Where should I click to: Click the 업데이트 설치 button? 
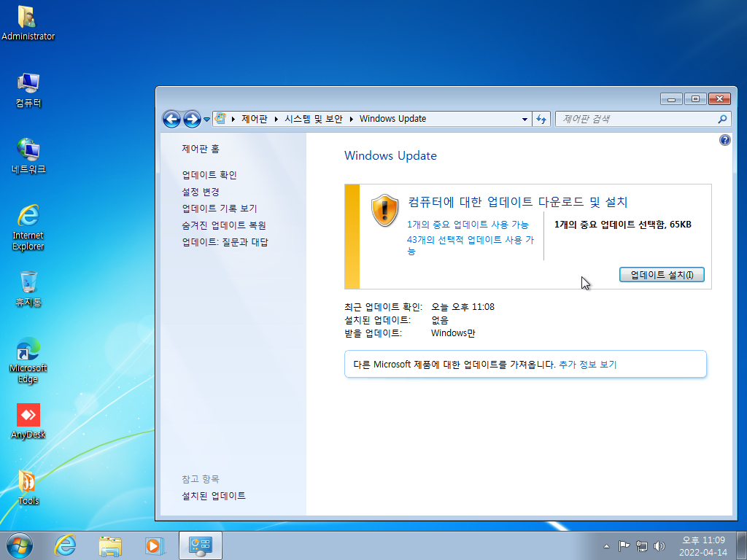(x=662, y=275)
